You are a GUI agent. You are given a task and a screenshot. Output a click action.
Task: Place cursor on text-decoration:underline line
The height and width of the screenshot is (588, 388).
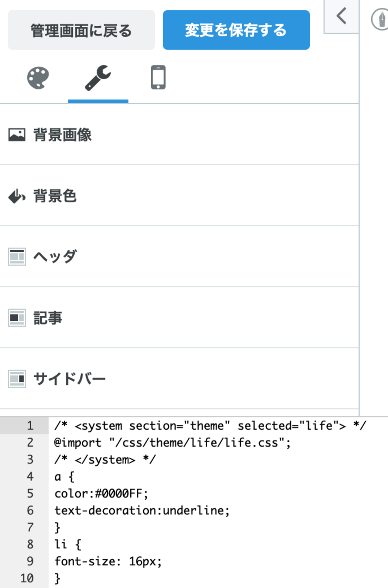(142, 511)
